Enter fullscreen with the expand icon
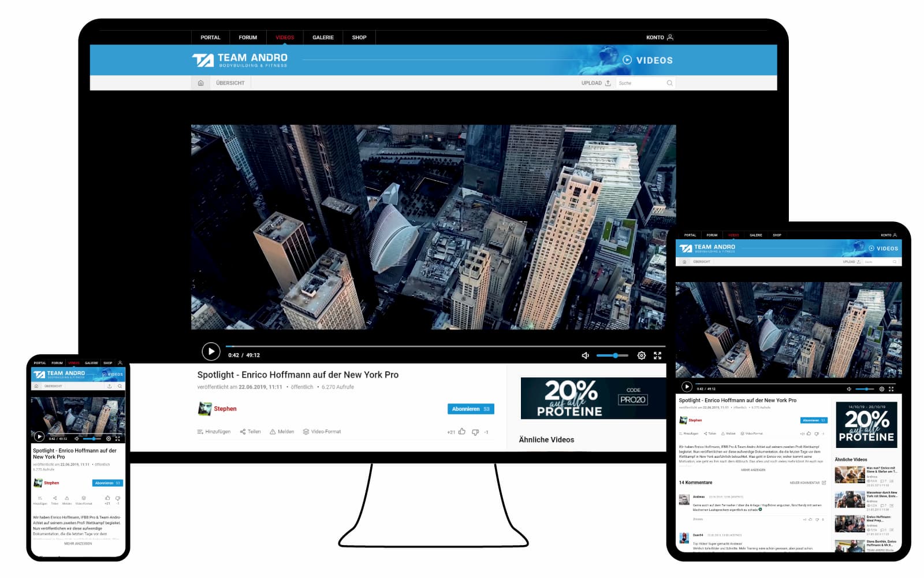 tap(658, 355)
